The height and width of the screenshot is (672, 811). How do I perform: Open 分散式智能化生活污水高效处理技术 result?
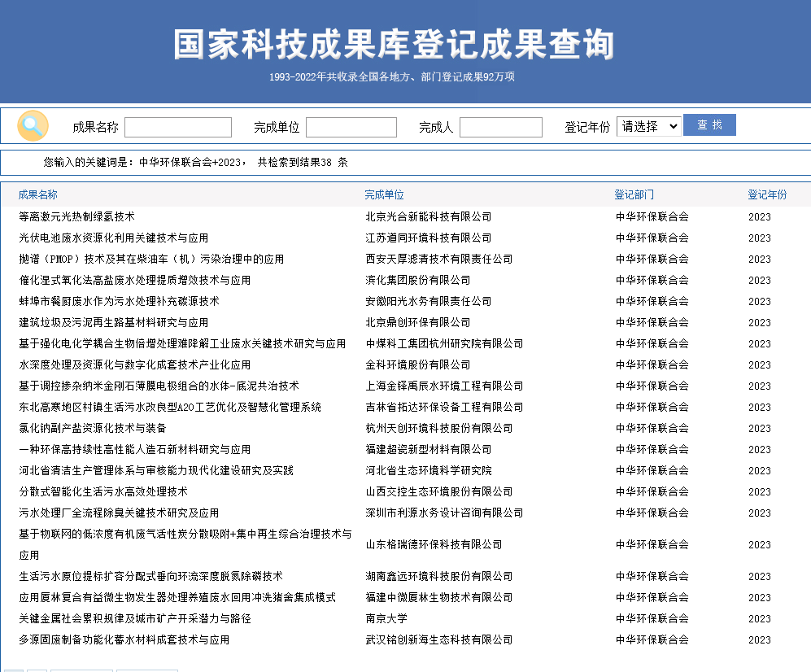(x=102, y=491)
